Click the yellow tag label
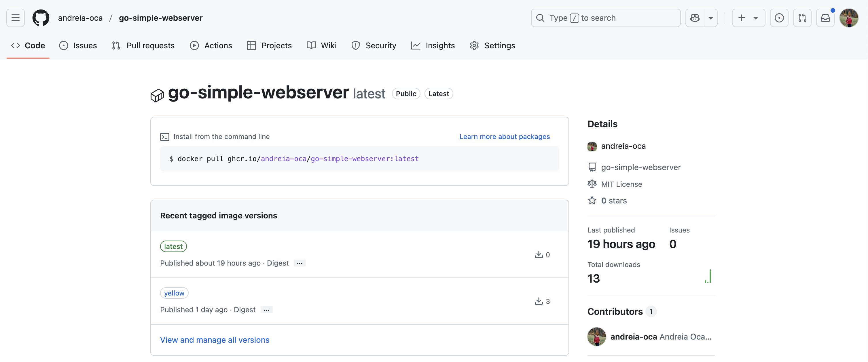868x362 pixels. [x=174, y=293]
